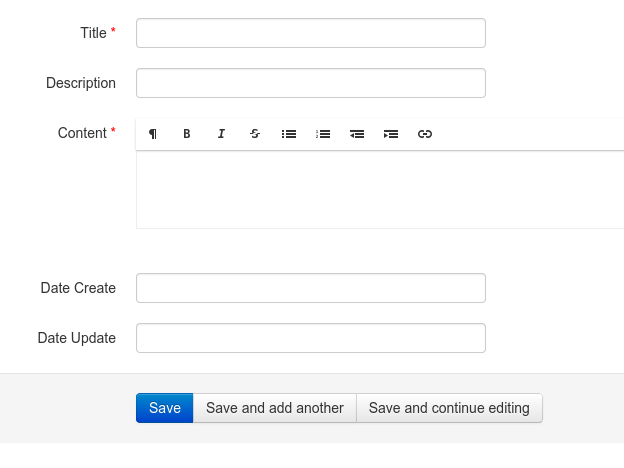624x468 pixels.
Task: Click the insert link icon
Action: [x=425, y=134]
